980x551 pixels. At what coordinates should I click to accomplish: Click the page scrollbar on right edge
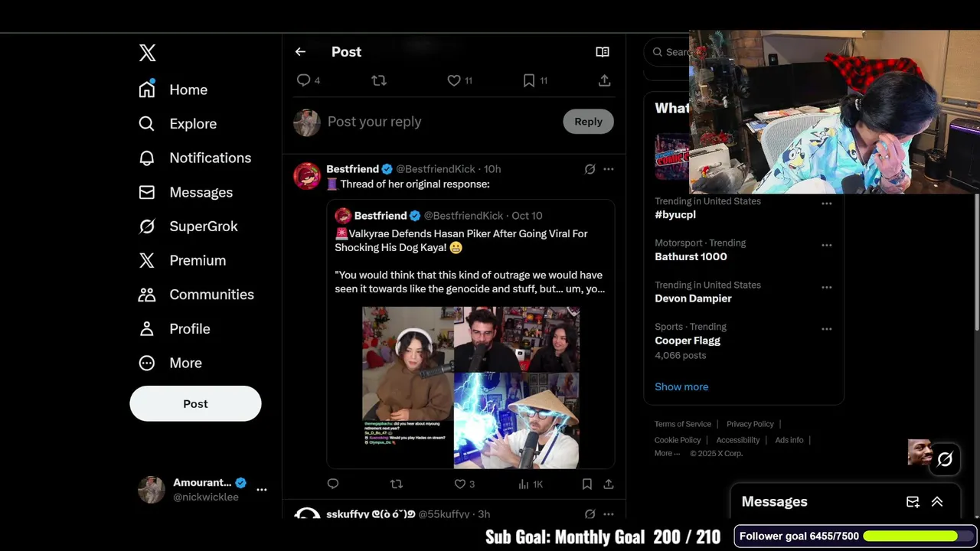click(976, 262)
